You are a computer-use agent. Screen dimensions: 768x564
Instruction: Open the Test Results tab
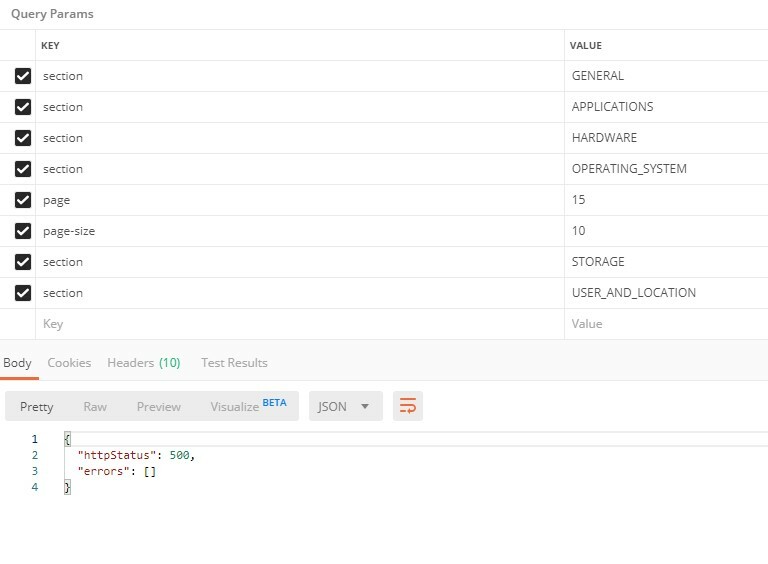[x=234, y=363]
